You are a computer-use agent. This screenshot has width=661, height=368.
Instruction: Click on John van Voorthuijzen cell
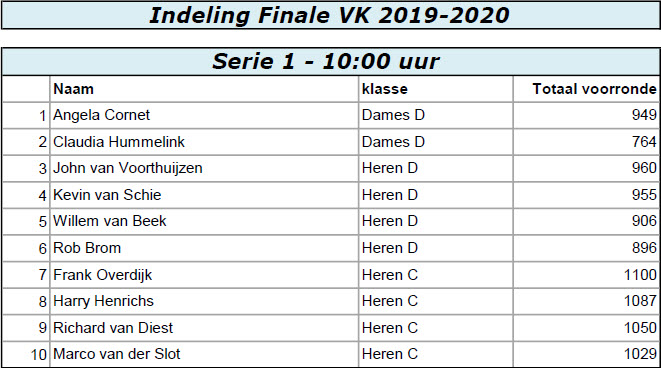pos(204,168)
